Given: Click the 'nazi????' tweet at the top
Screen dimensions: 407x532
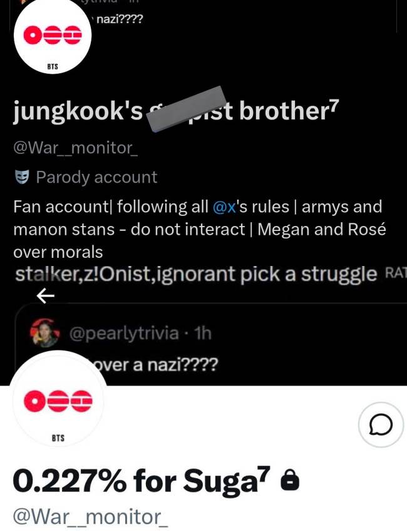Looking at the screenshot, I should pyautogui.click(x=119, y=19).
